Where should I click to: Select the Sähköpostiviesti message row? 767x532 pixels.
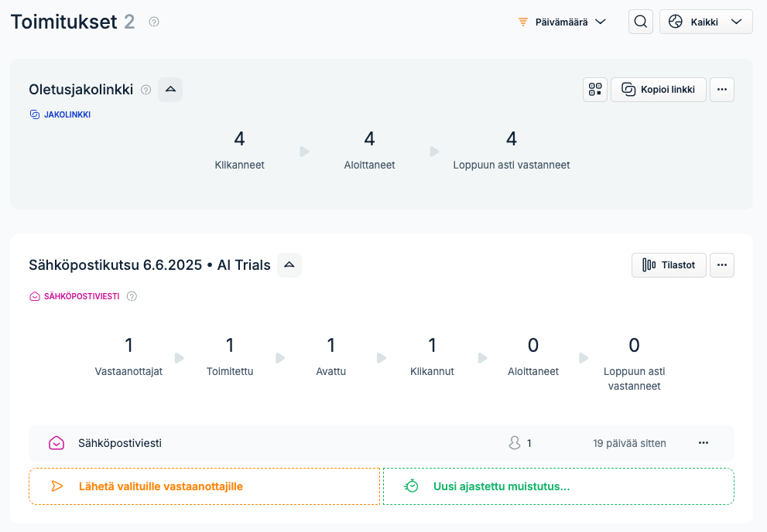click(x=382, y=443)
